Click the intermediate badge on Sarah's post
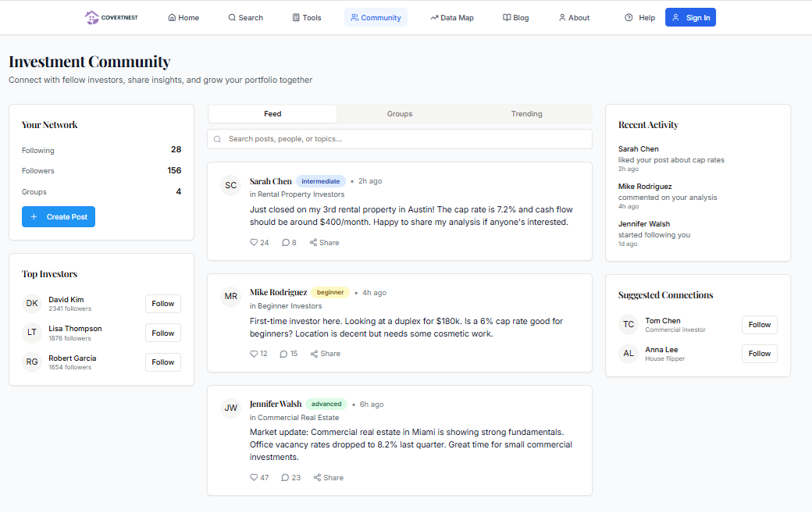The width and height of the screenshot is (812, 524). click(321, 181)
